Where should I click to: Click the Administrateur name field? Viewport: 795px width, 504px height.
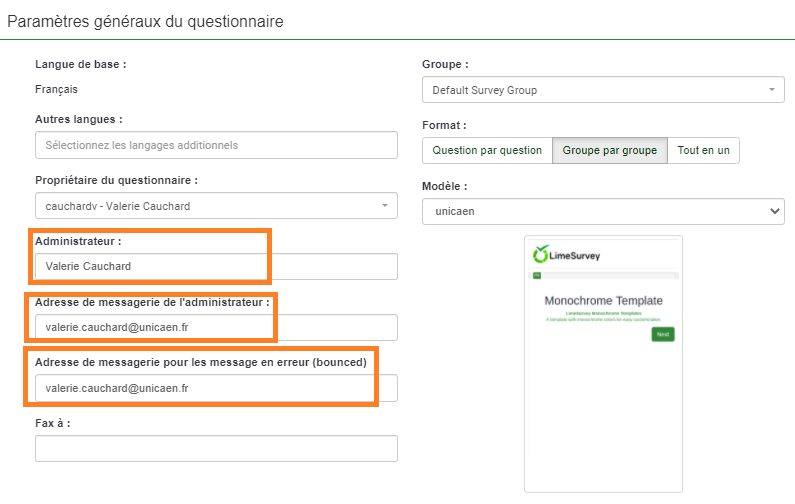pyautogui.click(x=216, y=266)
